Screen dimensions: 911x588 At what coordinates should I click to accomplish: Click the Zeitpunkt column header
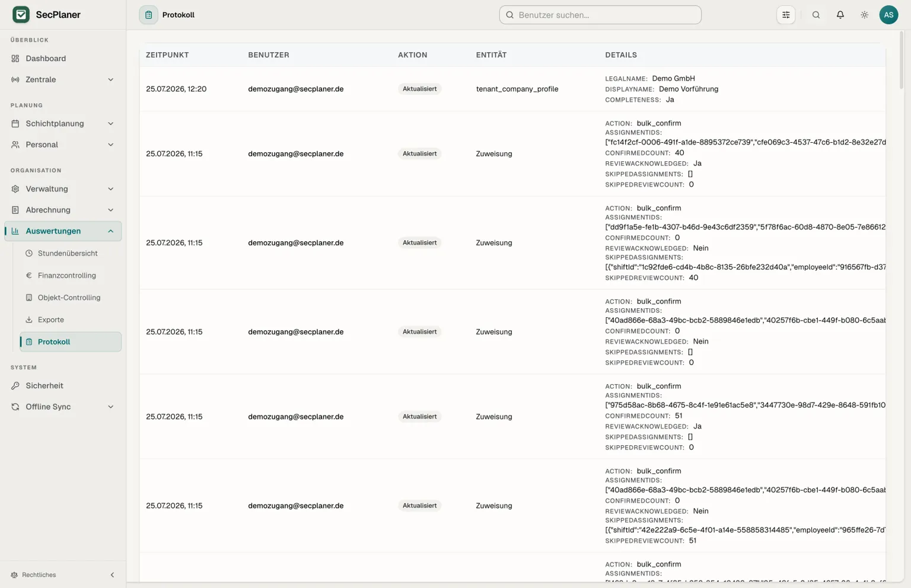[167, 55]
